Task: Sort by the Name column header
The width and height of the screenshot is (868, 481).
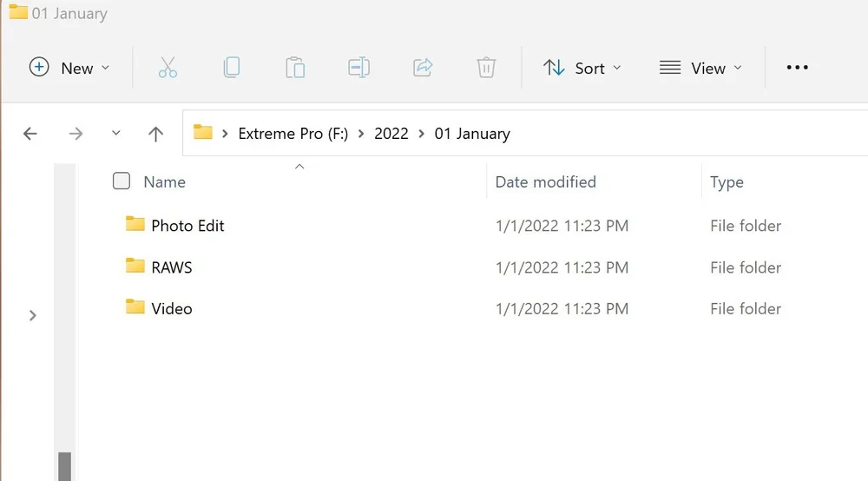Action: click(164, 182)
